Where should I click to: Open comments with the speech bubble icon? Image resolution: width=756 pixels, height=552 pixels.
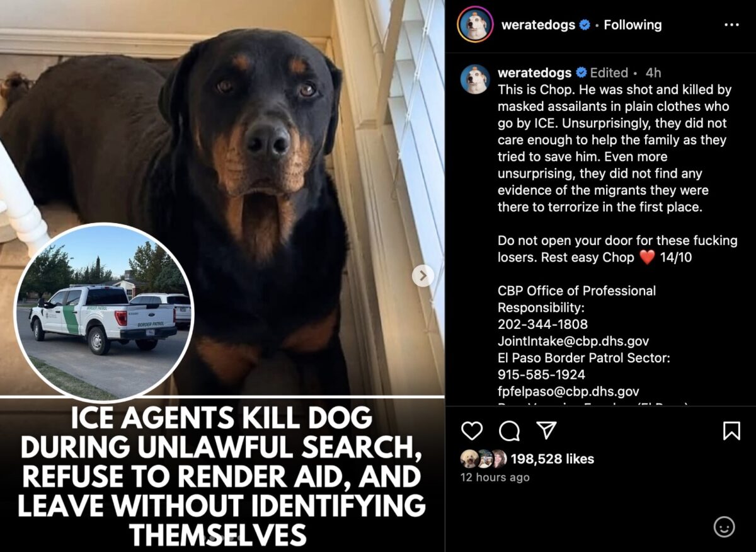509,431
